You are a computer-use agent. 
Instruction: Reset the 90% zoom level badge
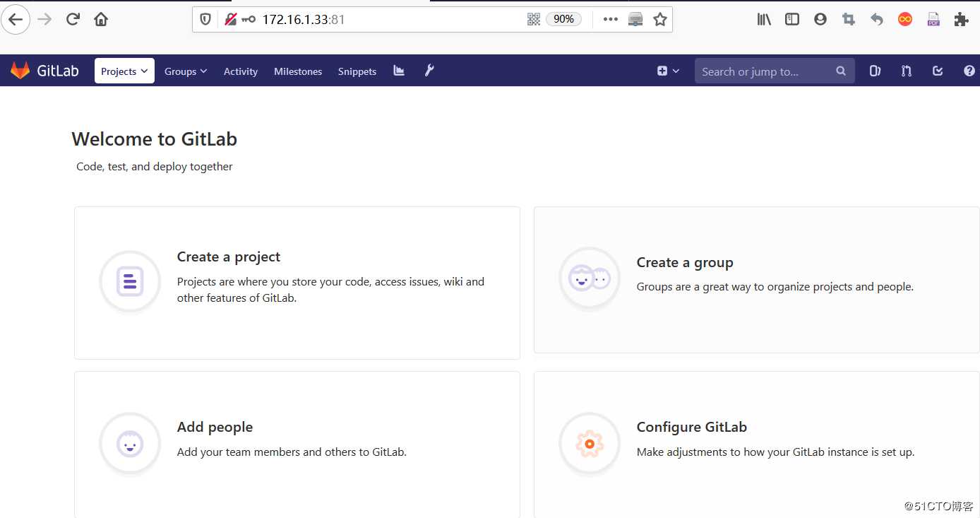pos(563,19)
